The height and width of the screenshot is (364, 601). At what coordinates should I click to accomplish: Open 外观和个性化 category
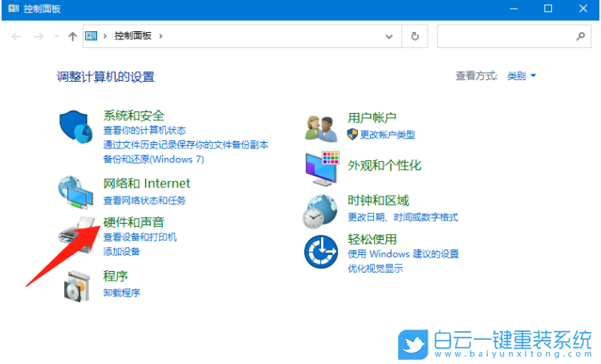[x=384, y=165]
